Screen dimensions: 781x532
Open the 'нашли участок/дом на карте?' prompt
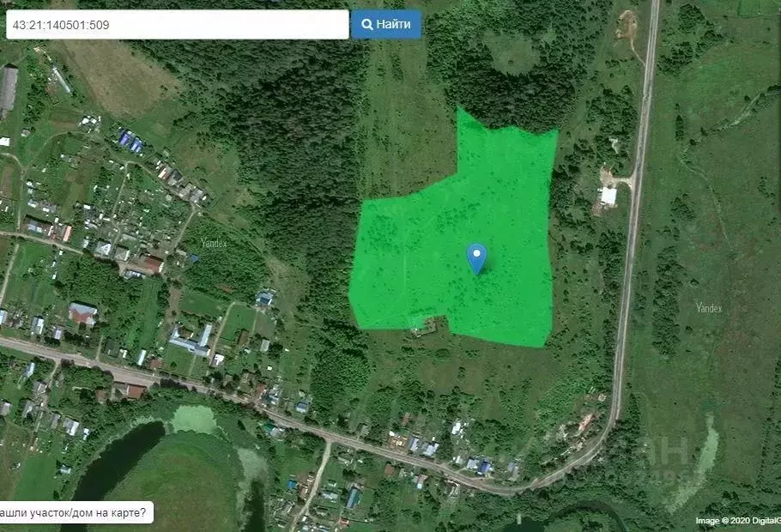76,512
